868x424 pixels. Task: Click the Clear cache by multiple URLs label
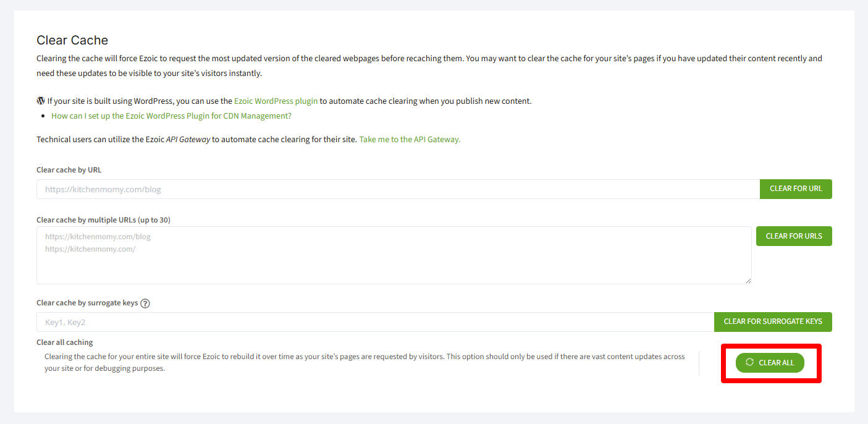click(x=103, y=219)
